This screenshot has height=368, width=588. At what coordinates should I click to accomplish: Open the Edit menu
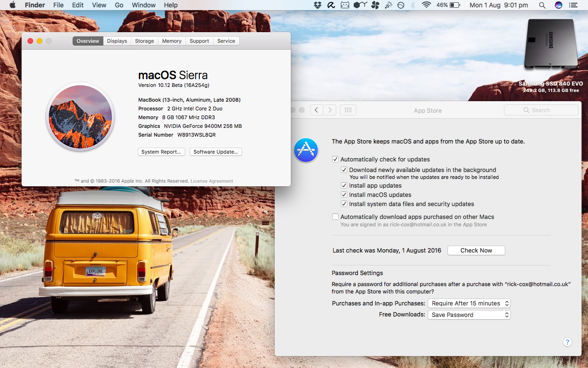pyautogui.click(x=78, y=5)
